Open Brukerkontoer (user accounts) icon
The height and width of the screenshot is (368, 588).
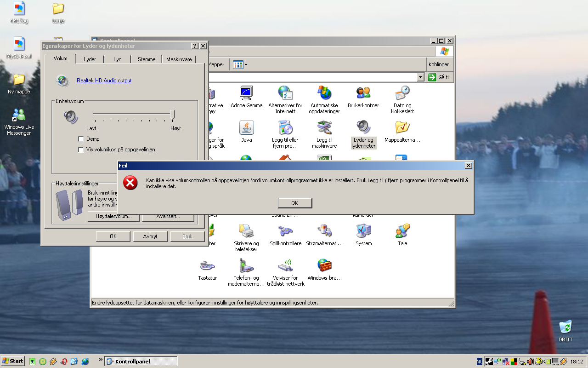[x=363, y=93]
